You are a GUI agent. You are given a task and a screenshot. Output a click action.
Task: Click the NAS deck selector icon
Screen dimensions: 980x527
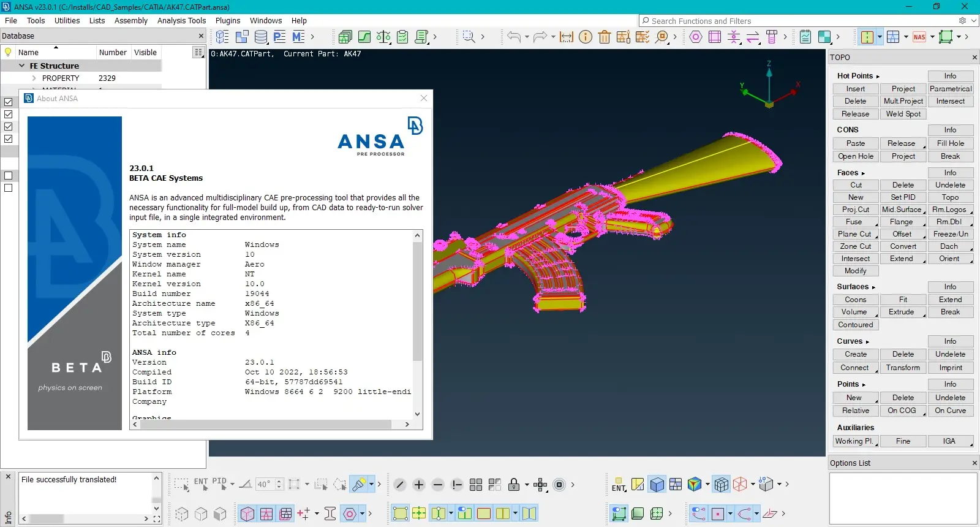click(919, 37)
